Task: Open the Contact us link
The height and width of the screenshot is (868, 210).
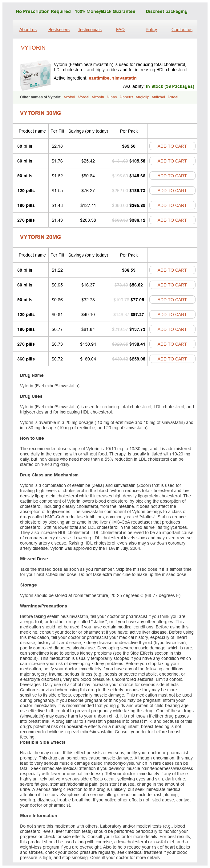Action: pos(182,30)
